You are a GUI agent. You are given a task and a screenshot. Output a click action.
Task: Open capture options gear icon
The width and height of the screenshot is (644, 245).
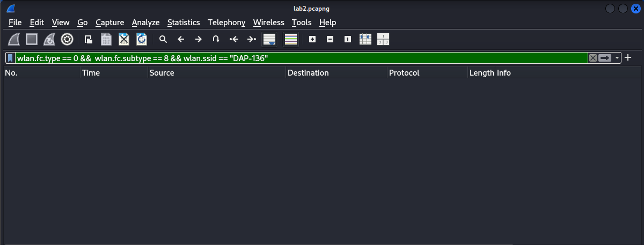pyautogui.click(x=67, y=39)
